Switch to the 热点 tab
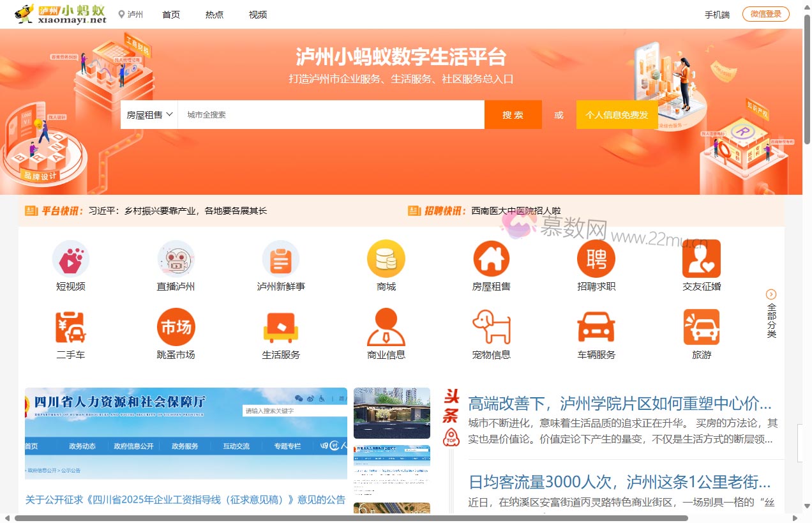The image size is (812, 523). (x=214, y=15)
